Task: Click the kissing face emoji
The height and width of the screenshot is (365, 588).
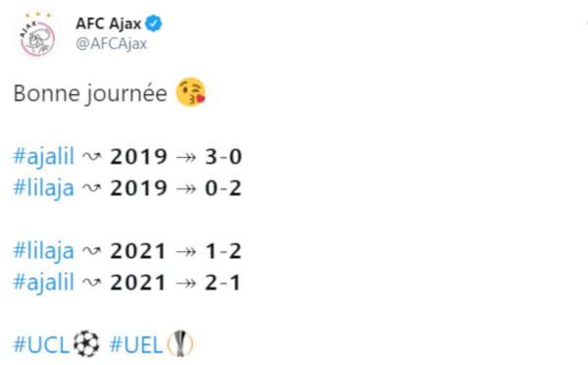Action: [x=191, y=92]
